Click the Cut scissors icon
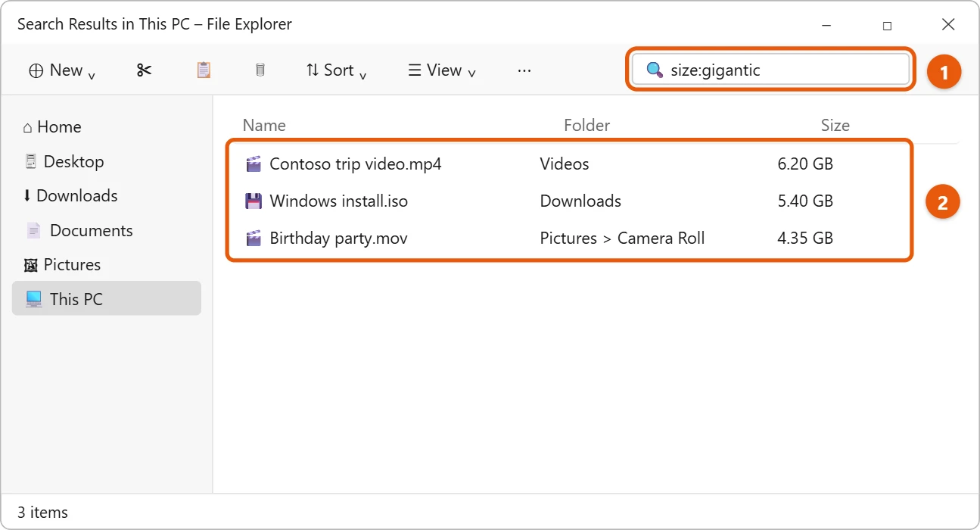 144,70
